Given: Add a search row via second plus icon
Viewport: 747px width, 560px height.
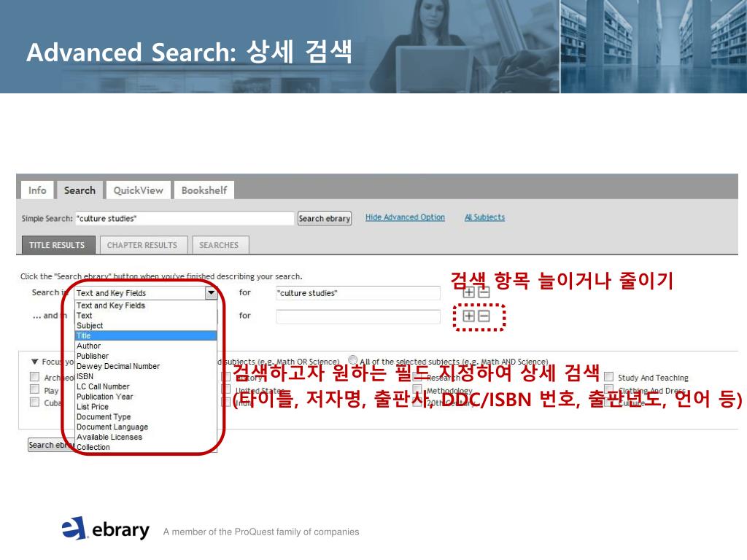Looking at the screenshot, I should (469, 316).
